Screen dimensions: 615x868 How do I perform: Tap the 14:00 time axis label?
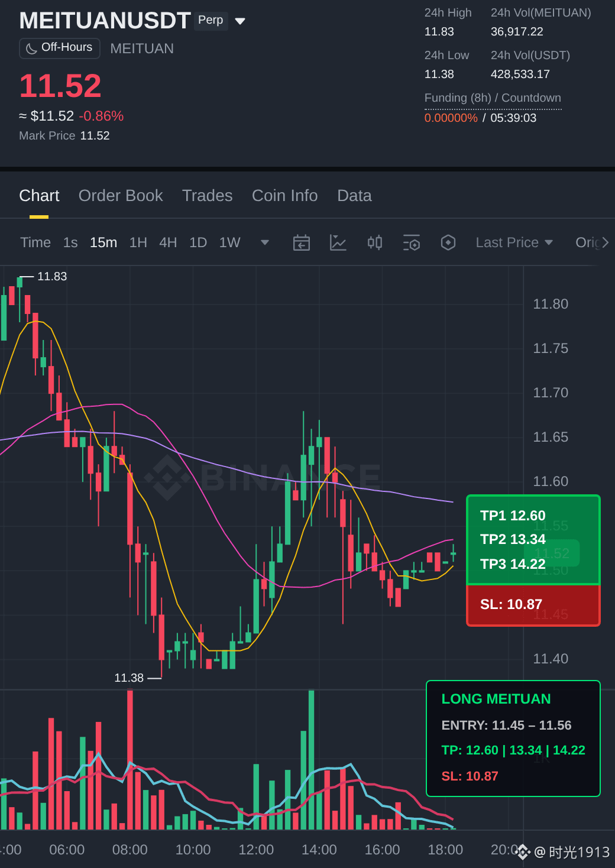tap(319, 850)
